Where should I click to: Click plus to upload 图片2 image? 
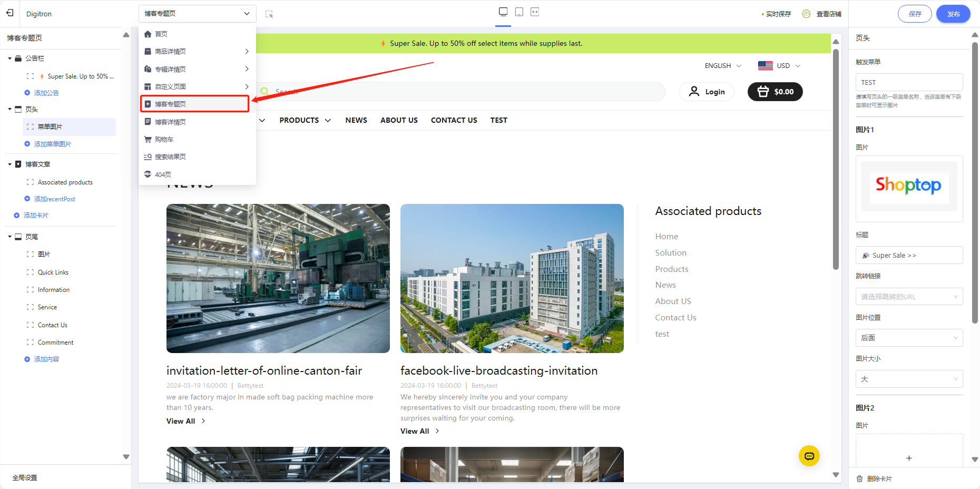(909, 458)
